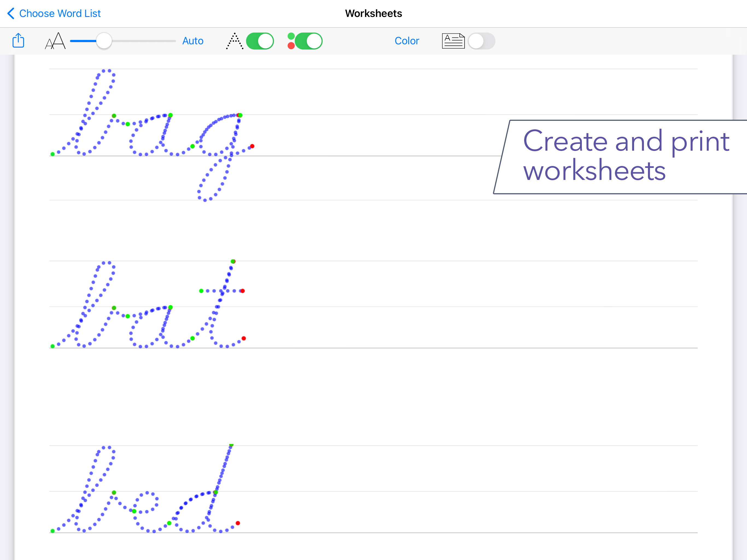Tap the Worksheets title
The width and height of the screenshot is (747, 560).
coord(373,13)
